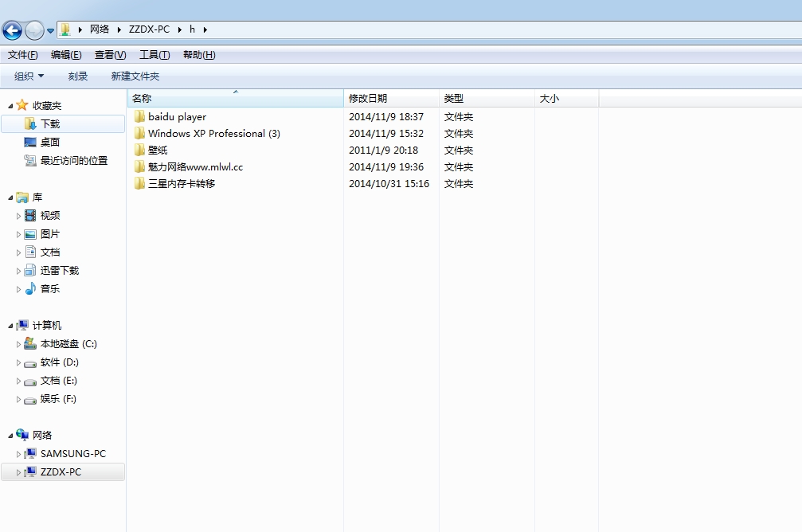This screenshot has width=802, height=532.
Task: Open the 组织 dropdown
Action: click(x=29, y=76)
